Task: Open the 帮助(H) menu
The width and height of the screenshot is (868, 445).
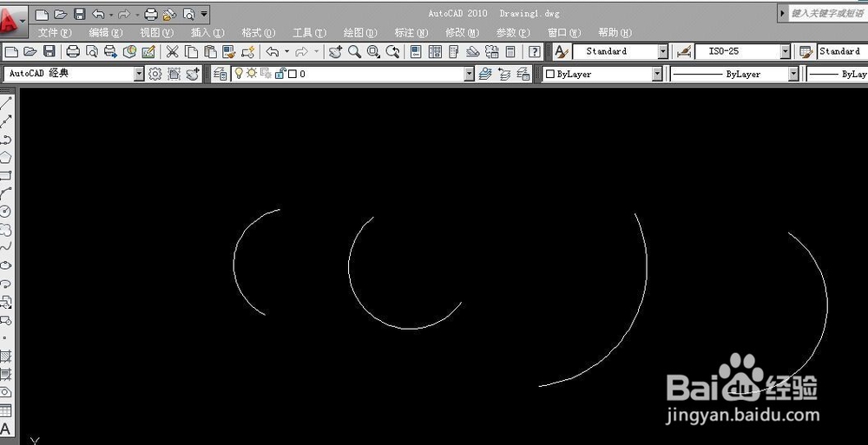Action: 615,33
